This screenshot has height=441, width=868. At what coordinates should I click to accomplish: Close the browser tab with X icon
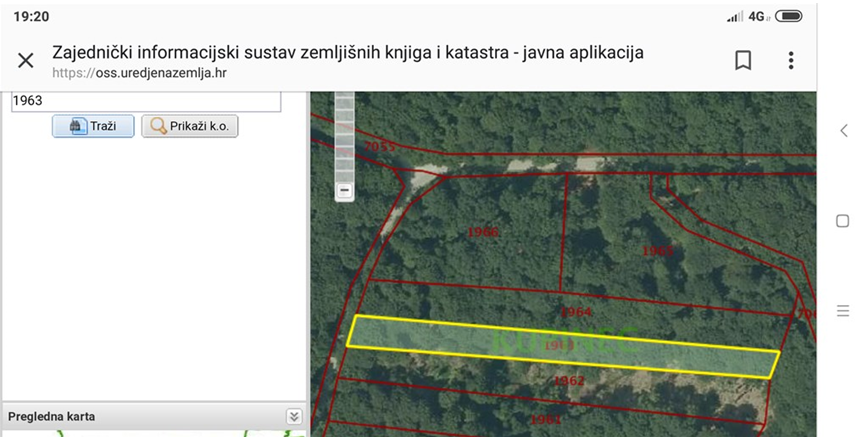point(26,60)
